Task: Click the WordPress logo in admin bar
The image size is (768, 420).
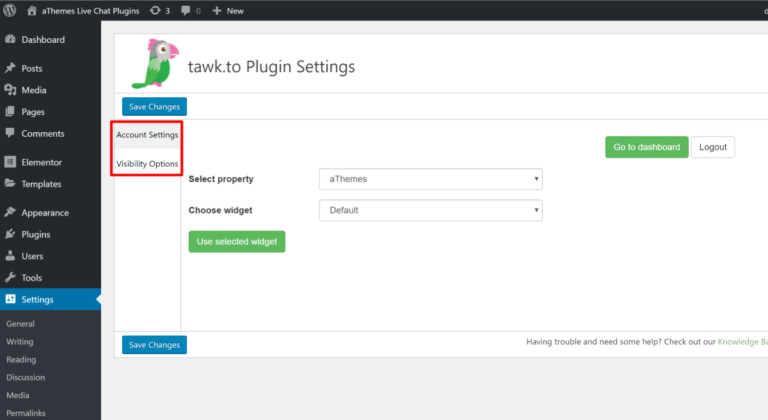Action: (x=10, y=10)
